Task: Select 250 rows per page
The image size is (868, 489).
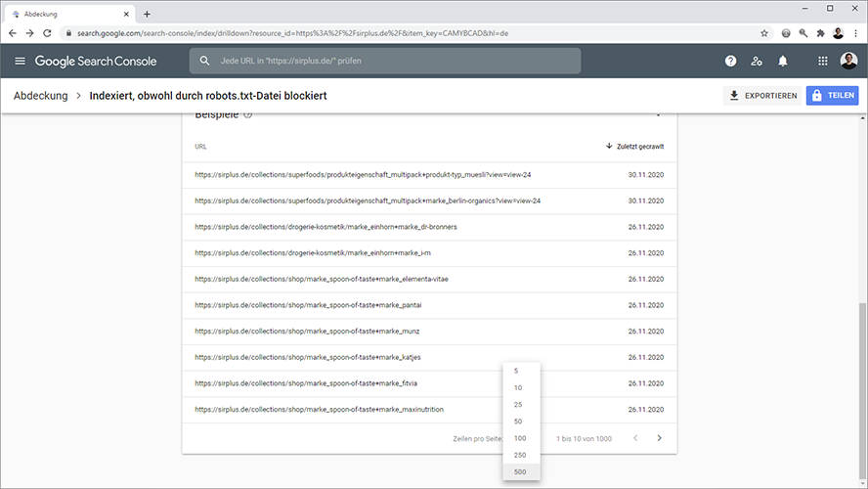Action: pos(521,455)
